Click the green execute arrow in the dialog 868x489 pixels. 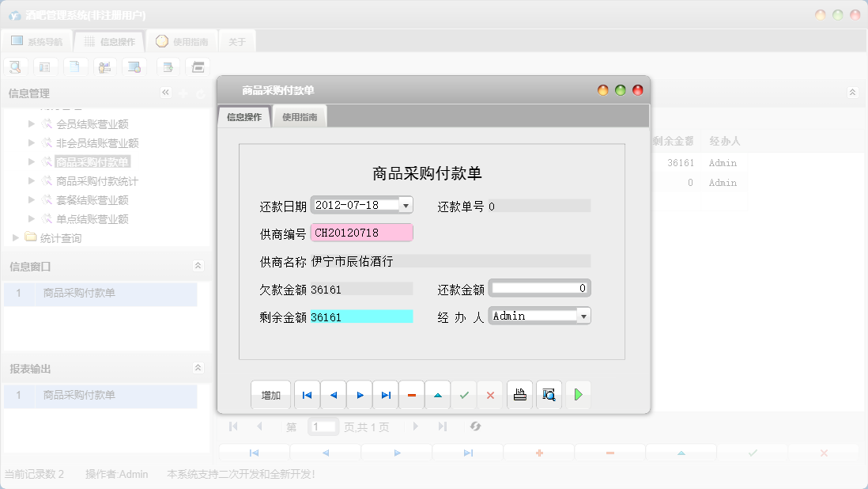578,395
